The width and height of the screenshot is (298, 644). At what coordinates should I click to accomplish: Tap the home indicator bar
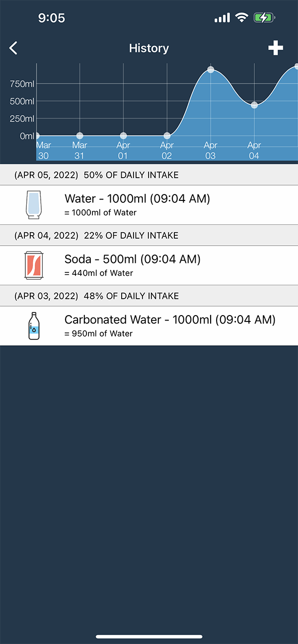pos(149,637)
